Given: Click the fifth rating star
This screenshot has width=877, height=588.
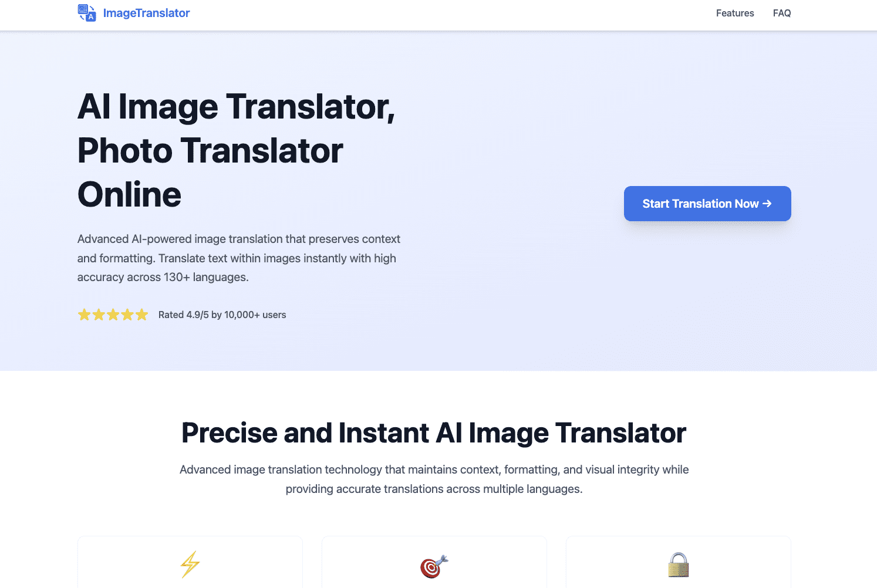Looking at the screenshot, I should pos(142,315).
